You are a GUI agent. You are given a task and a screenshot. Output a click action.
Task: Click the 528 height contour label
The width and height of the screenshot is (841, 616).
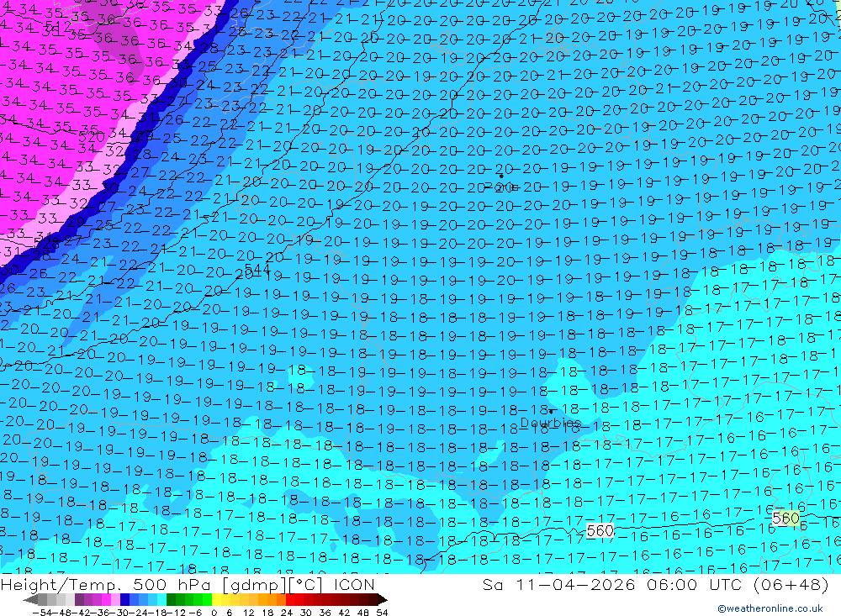tap(46, 243)
